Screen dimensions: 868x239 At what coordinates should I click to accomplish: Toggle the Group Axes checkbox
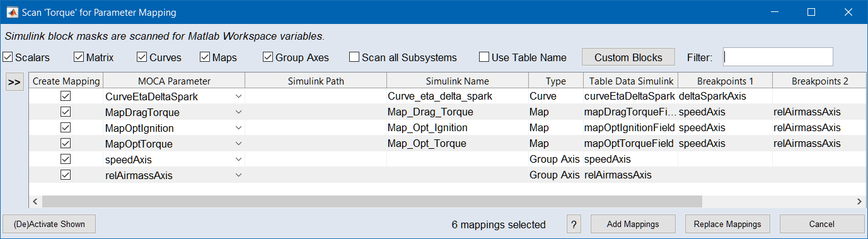[x=268, y=57]
